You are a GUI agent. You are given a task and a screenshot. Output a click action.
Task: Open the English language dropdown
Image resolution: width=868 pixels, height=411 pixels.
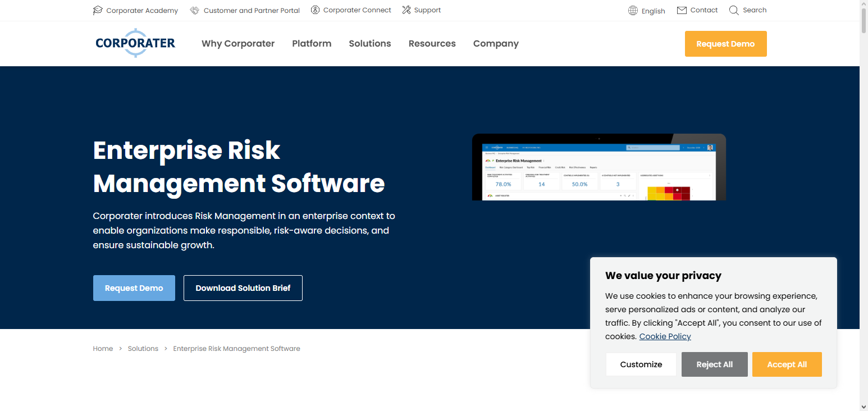point(653,11)
